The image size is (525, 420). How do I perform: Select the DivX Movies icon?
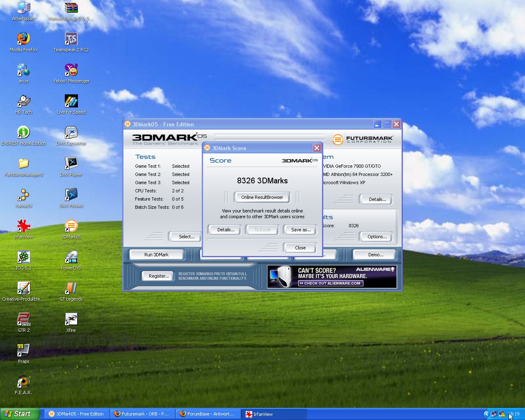[x=71, y=198]
